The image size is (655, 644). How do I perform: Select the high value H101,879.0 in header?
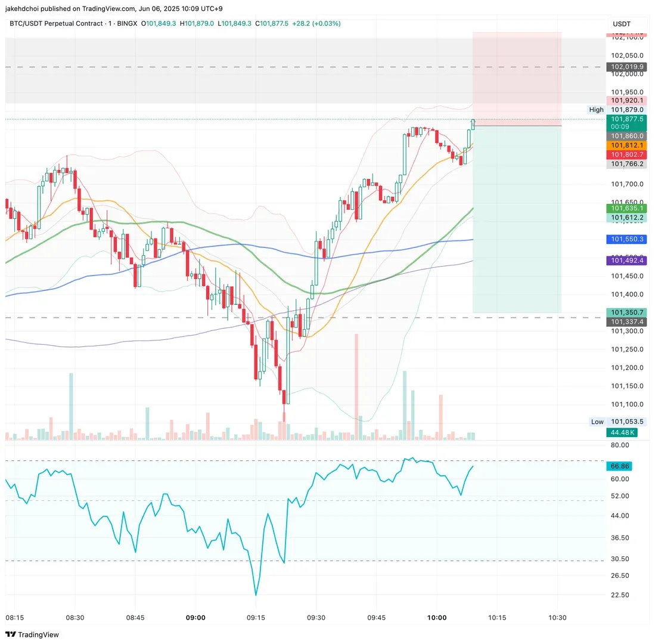197,23
